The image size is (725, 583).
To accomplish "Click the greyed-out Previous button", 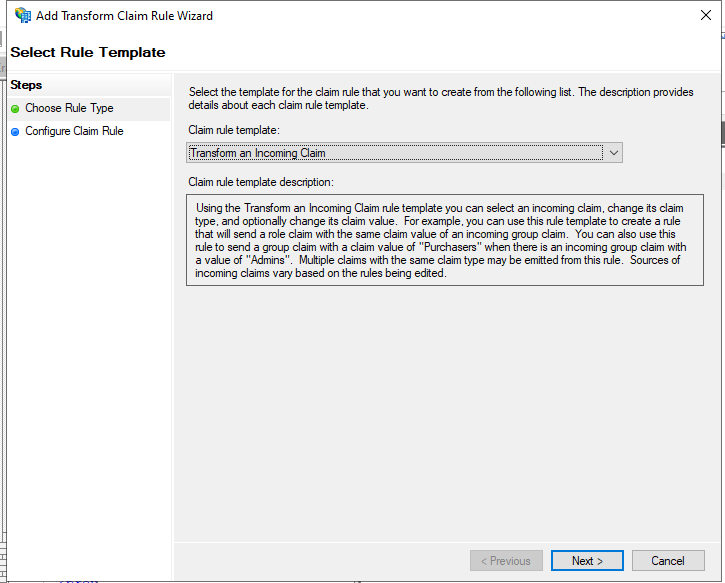I will [x=506, y=561].
